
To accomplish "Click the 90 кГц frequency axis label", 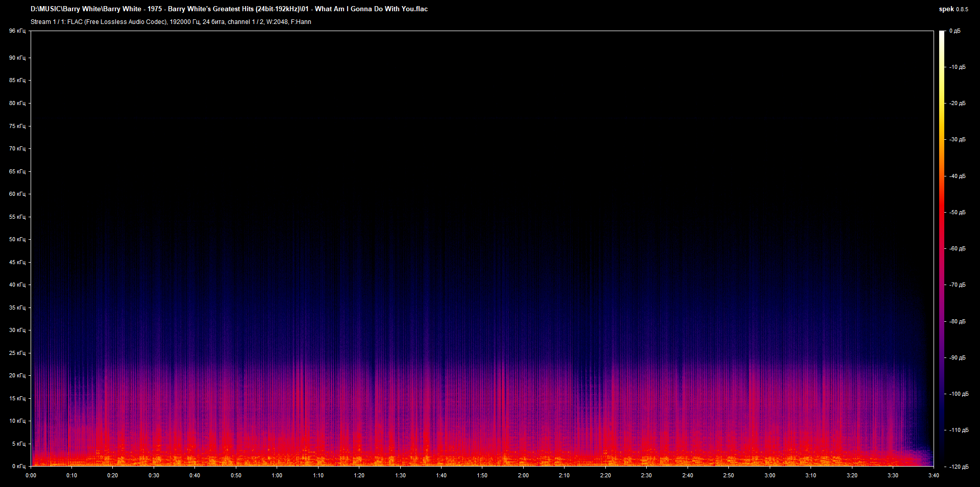I will pos(17,58).
